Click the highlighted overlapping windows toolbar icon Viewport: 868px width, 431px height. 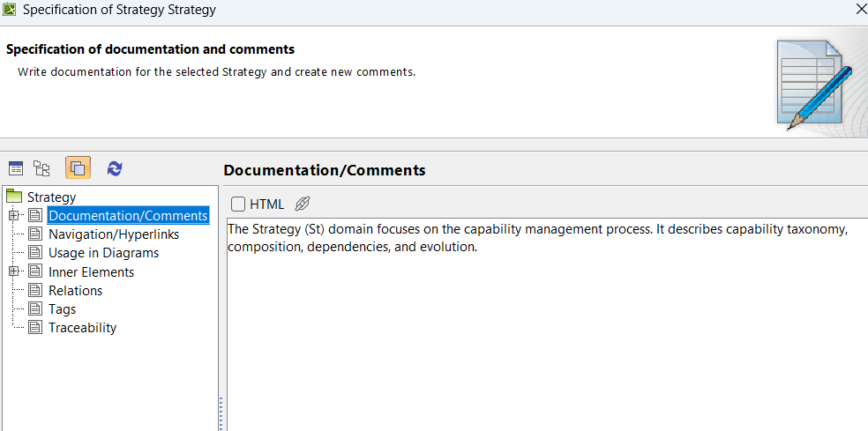point(78,167)
